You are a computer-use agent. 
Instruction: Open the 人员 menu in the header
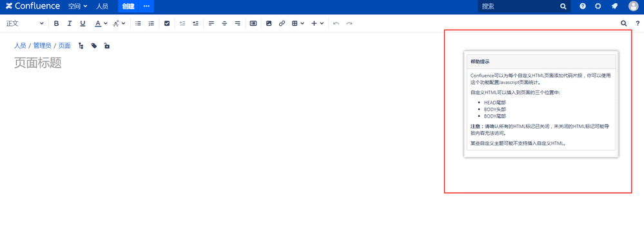102,6
